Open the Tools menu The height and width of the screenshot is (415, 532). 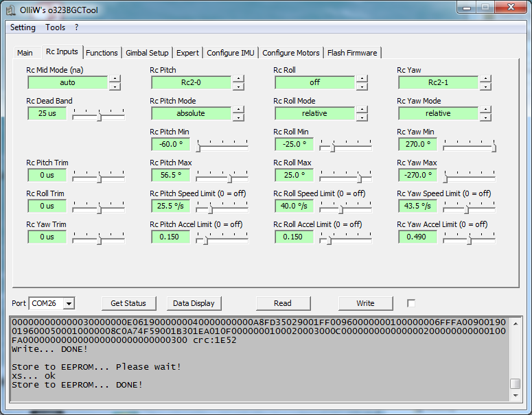(x=56, y=27)
